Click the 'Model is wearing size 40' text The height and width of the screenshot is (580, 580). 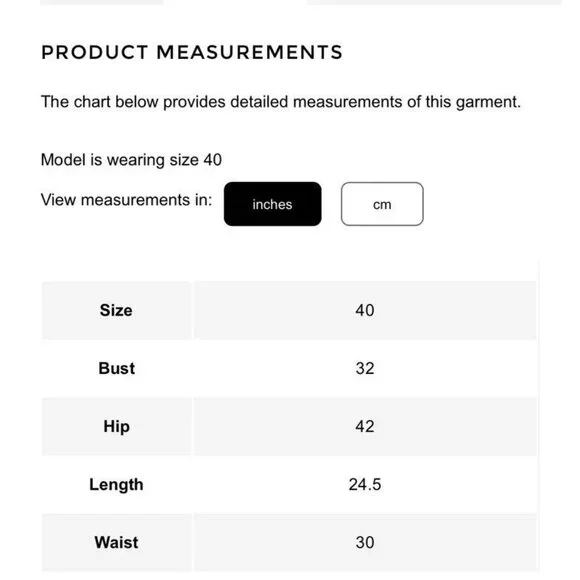pos(131,160)
